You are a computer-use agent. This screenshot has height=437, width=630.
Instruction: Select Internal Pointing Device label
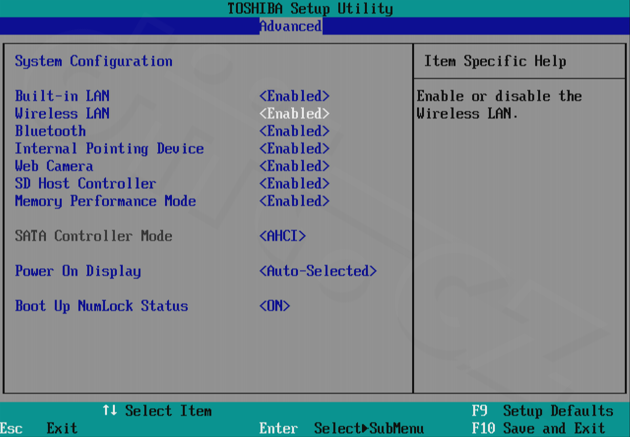coord(109,149)
